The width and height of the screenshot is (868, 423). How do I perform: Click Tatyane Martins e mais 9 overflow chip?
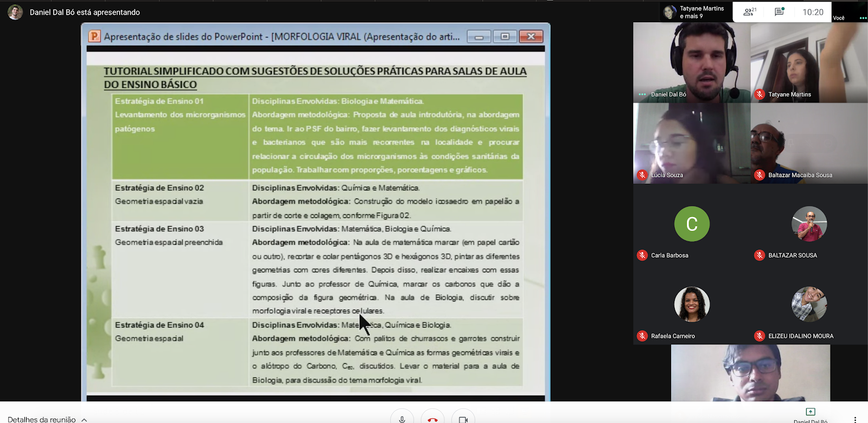pos(696,12)
